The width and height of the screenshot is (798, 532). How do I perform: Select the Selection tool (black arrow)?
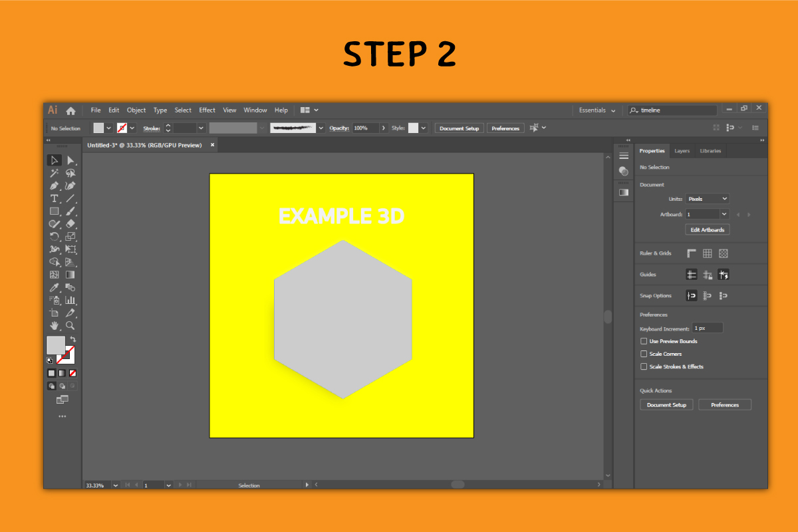(55, 160)
